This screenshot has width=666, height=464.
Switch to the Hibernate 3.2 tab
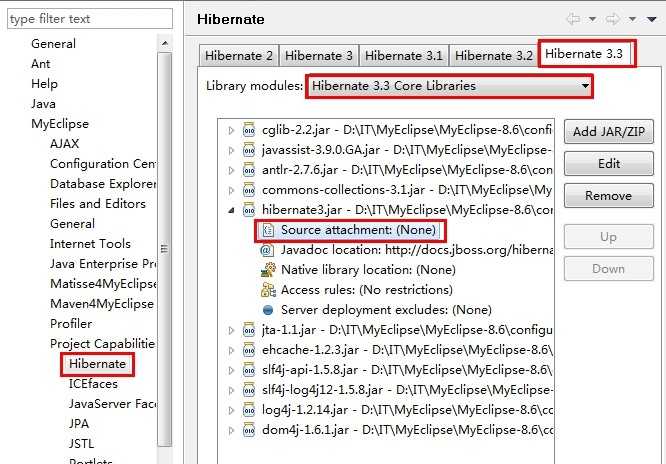pyautogui.click(x=494, y=56)
